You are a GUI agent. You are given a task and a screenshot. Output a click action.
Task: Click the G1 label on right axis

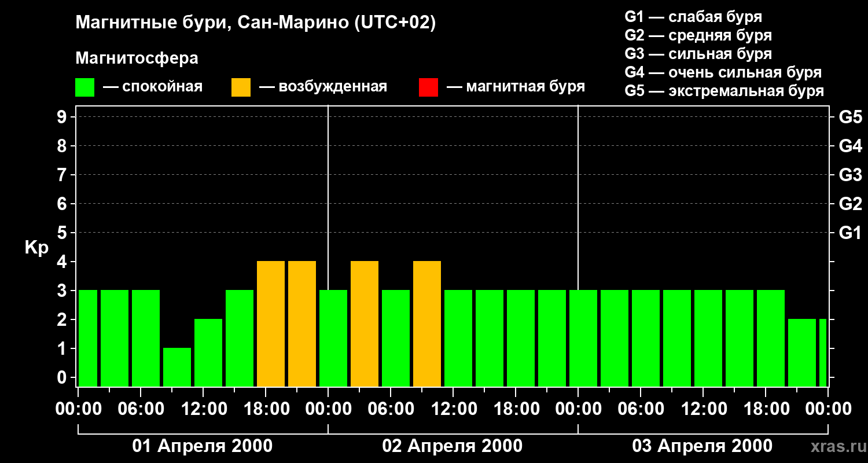(x=850, y=233)
